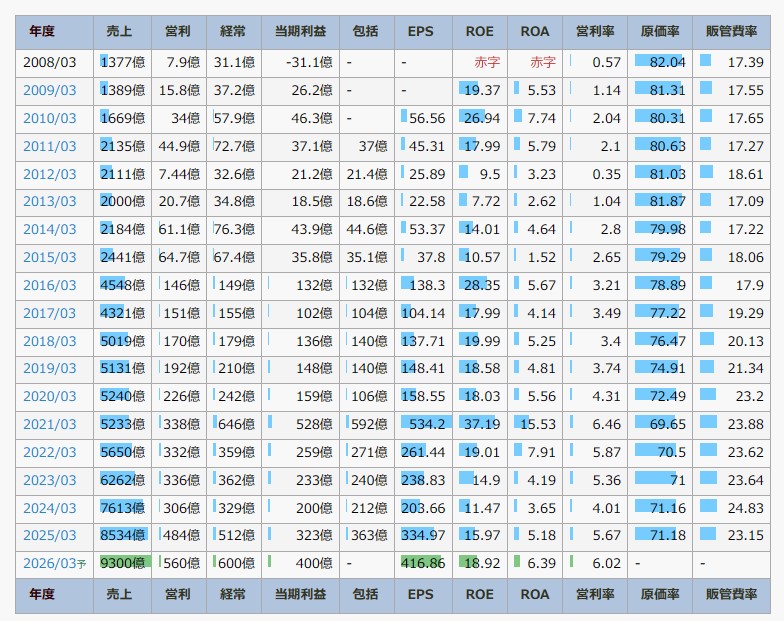Open the 2015/03 fiscal year link
Image resolution: width=784 pixels, height=621 pixels.
50,258
